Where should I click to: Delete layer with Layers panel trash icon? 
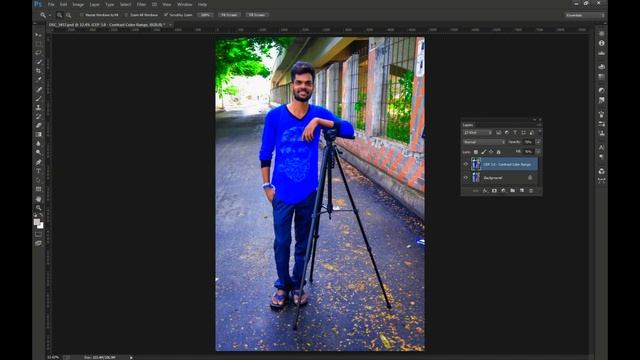[531, 191]
